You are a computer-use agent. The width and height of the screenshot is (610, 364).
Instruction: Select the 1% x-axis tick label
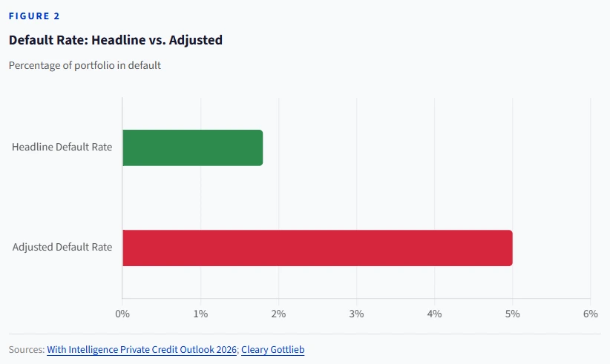200,314
